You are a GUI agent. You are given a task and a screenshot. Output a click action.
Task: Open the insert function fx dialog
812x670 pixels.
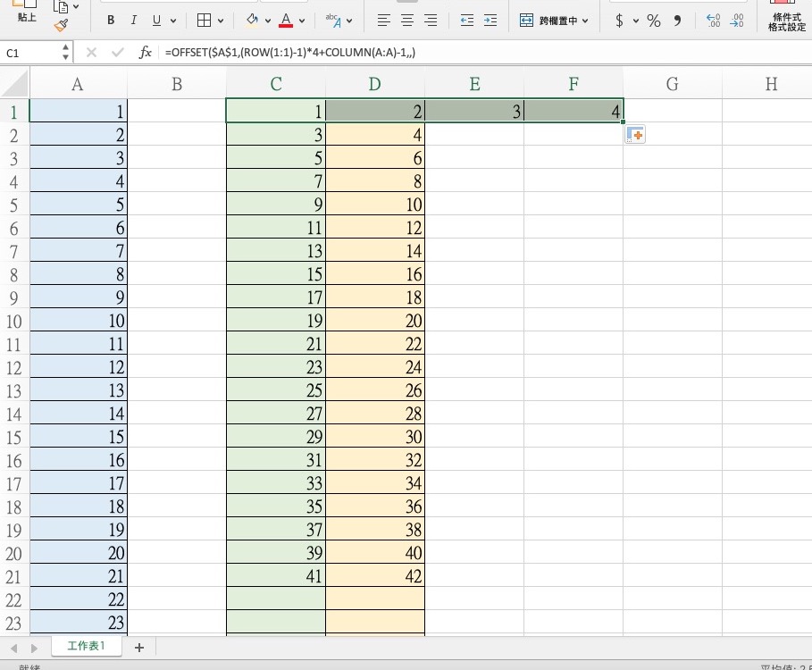coord(146,53)
